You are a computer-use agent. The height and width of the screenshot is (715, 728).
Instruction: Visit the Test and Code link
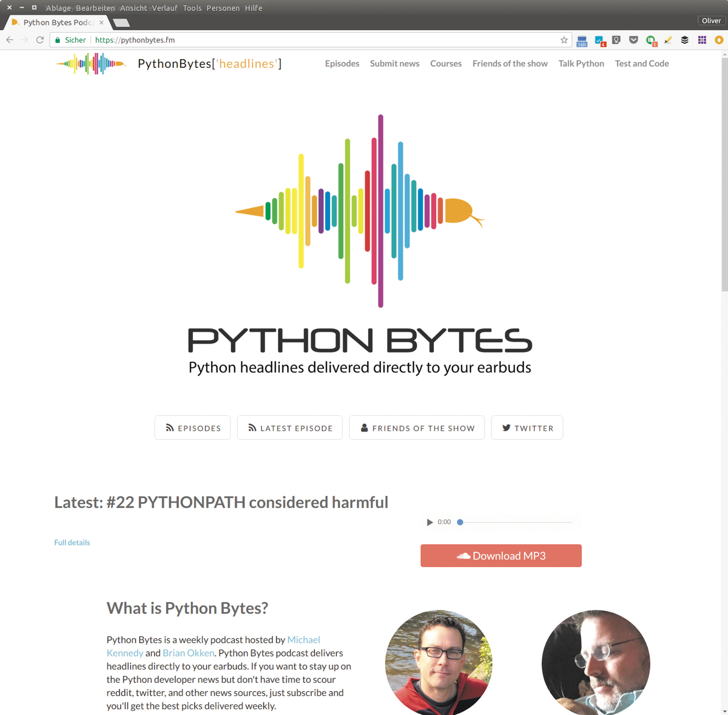click(x=642, y=63)
